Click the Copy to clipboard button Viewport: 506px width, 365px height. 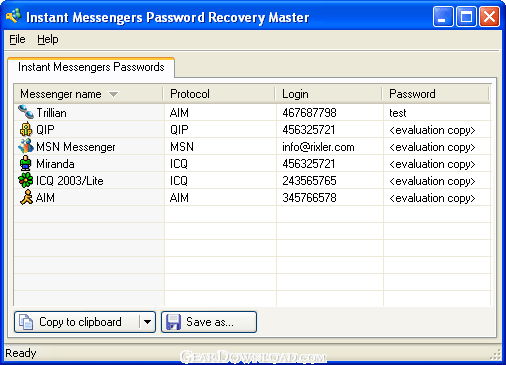pos(77,322)
